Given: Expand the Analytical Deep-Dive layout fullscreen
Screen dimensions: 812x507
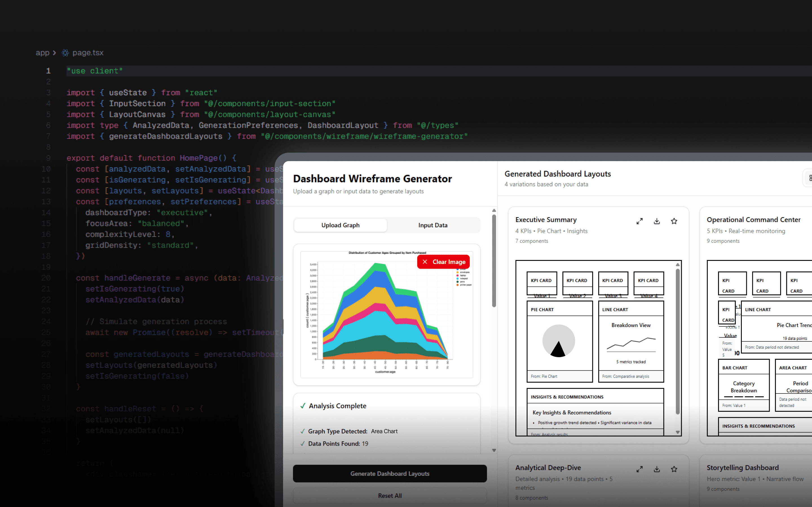Looking at the screenshot, I should pyautogui.click(x=639, y=469).
